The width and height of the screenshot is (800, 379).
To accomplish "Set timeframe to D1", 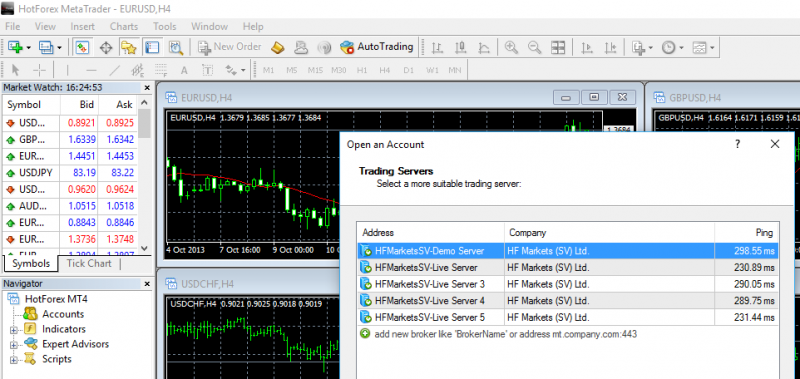I will tap(408, 70).
